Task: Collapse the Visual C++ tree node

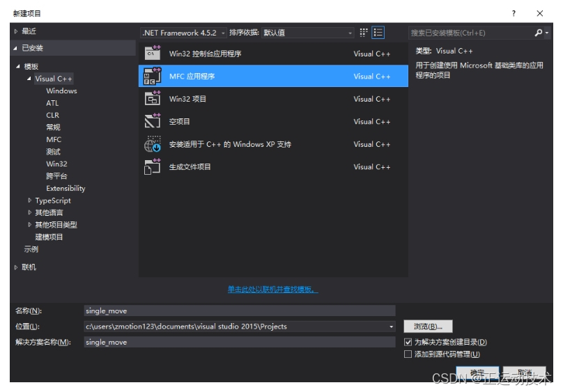Action: [29, 78]
